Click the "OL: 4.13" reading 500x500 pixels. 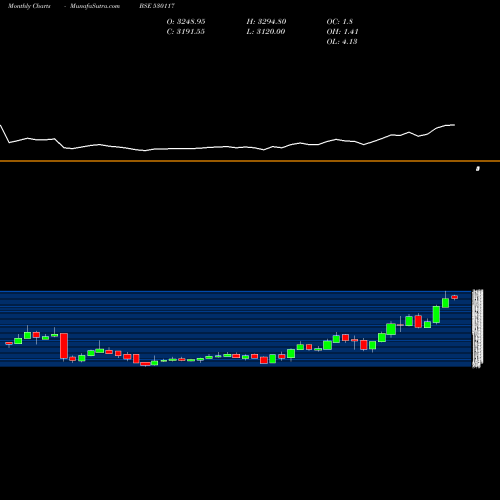342,42
